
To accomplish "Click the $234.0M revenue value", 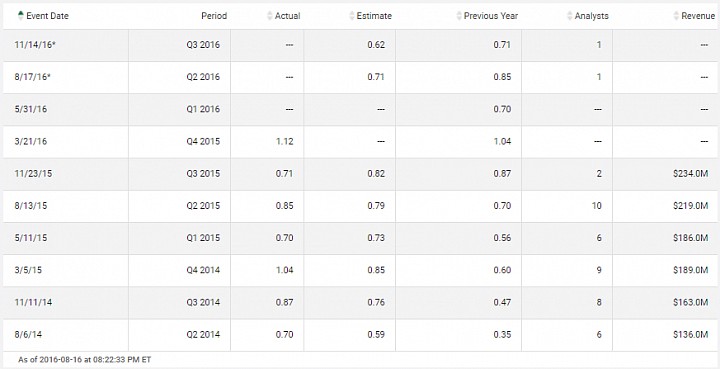I will pos(691,173).
